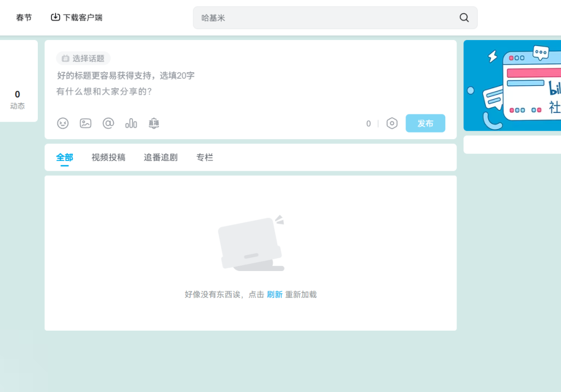The image size is (561, 392).
Task: Open the 春节 link in header
Action: pos(24,18)
